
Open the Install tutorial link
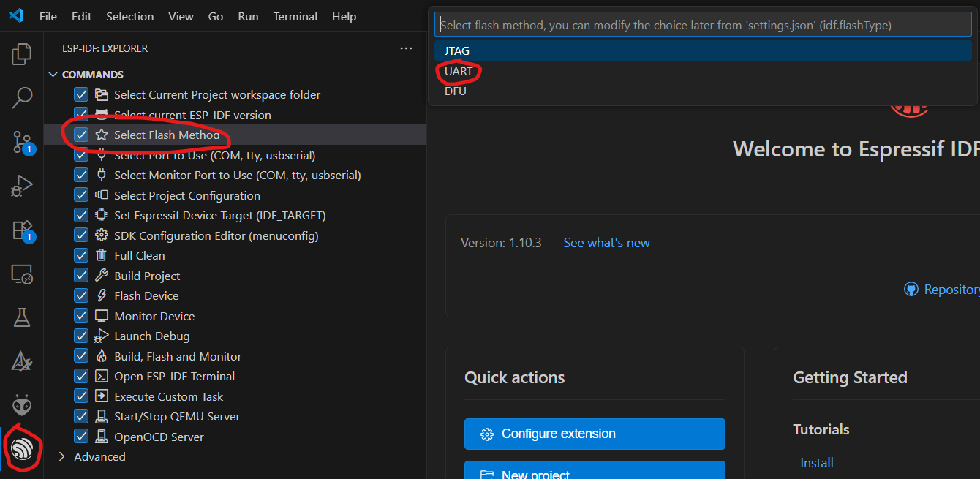coord(817,463)
